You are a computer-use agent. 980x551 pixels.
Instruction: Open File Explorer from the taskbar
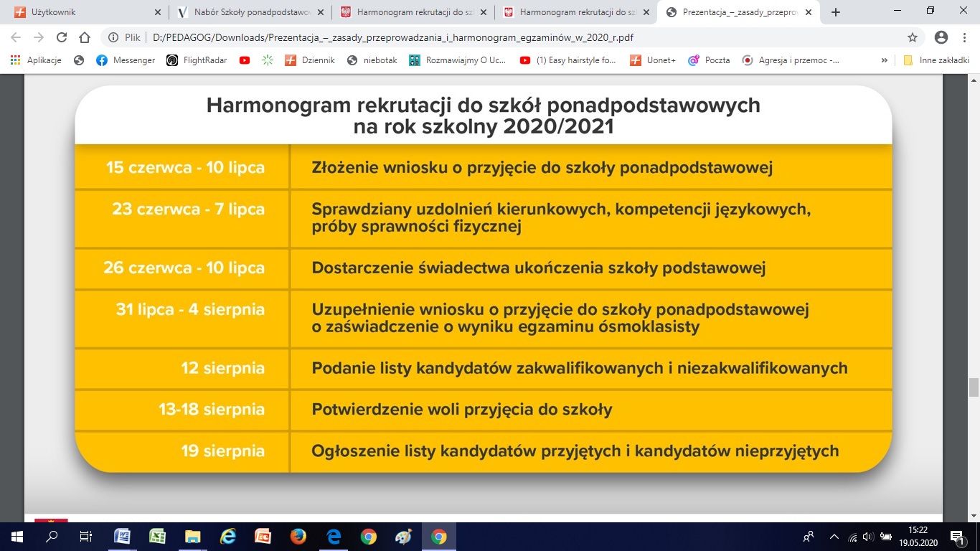[193, 537]
